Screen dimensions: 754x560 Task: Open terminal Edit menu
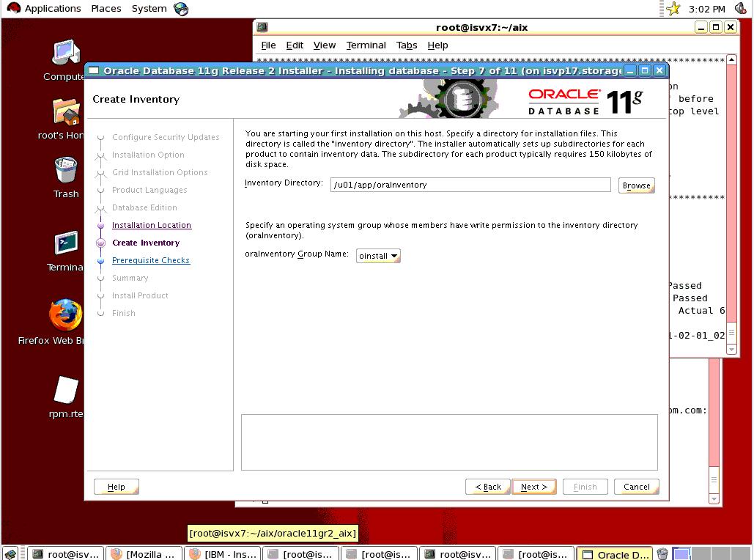(x=295, y=45)
